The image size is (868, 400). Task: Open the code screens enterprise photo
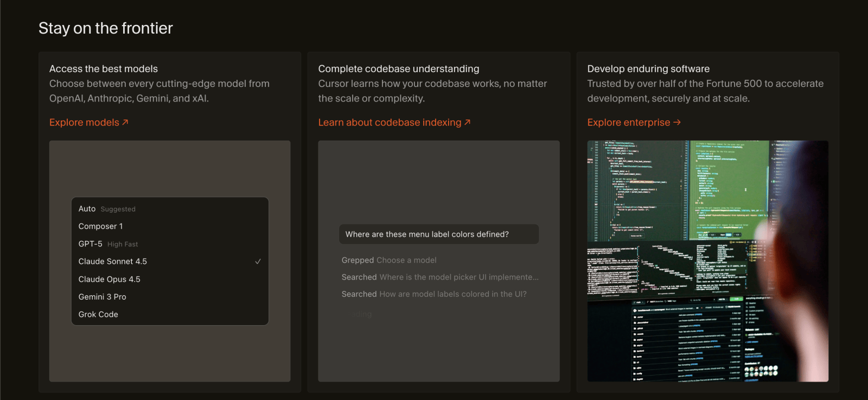coord(708,261)
